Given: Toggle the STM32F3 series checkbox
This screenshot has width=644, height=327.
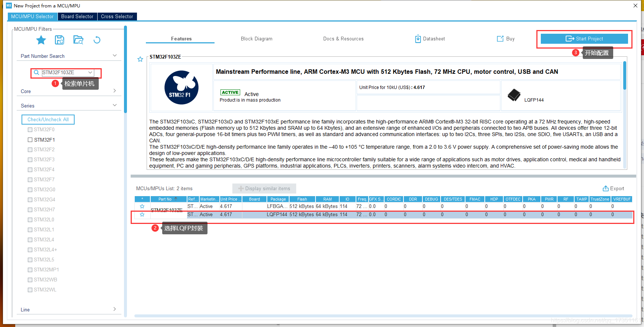Looking at the screenshot, I should [x=30, y=160].
